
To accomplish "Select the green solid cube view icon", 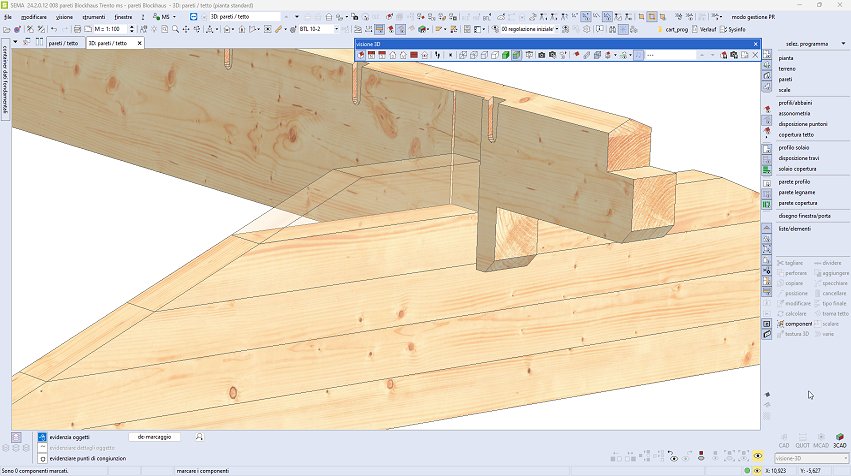I will pyautogui.click(x=506, y=55).
